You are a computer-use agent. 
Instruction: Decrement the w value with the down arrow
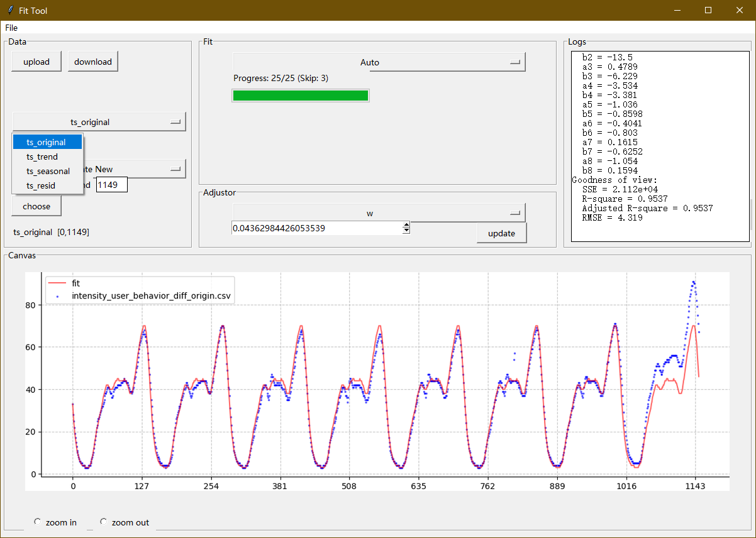(x=406, y=231)
